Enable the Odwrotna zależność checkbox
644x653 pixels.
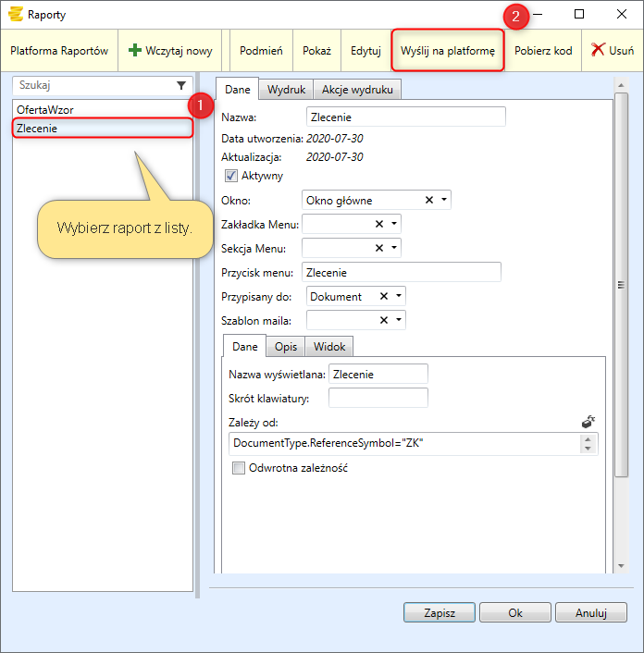tap(239, 468)
